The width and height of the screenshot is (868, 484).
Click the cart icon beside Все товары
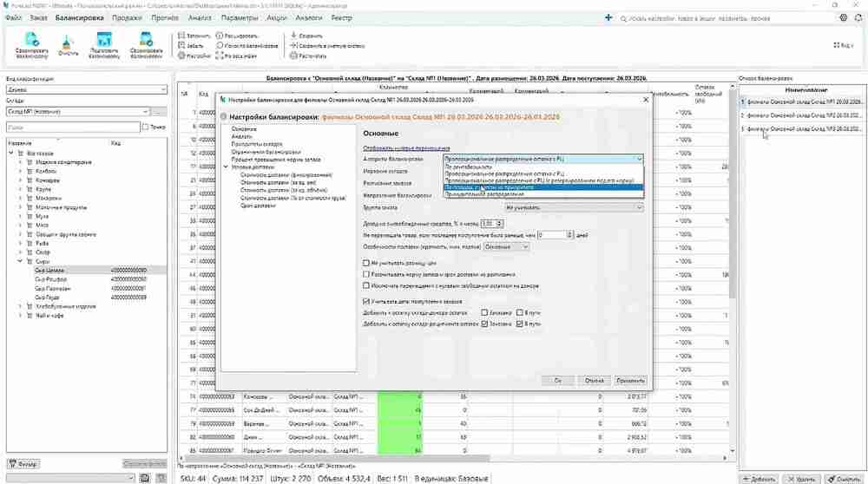pos(21,154)
